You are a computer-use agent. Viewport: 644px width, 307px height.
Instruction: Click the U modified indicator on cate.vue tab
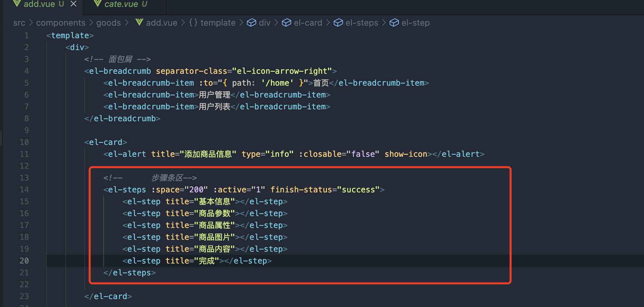(x=144, y=4)
